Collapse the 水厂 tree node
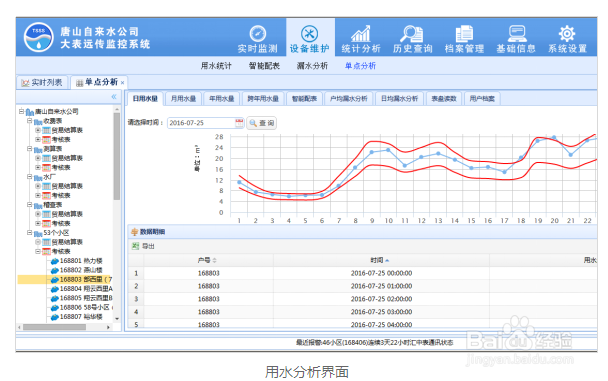Image resolution: width=608 pixels, height=381 pixels. [x=29, y=176]
